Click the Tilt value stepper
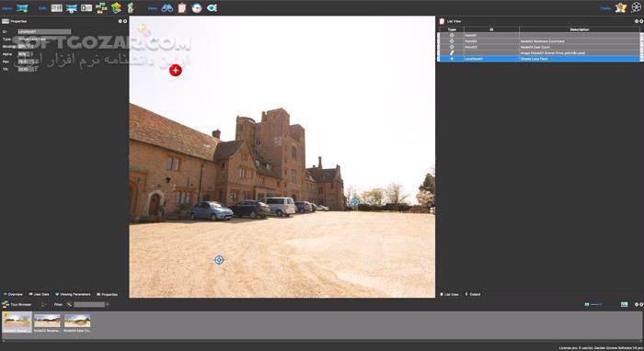 (35, 69)
